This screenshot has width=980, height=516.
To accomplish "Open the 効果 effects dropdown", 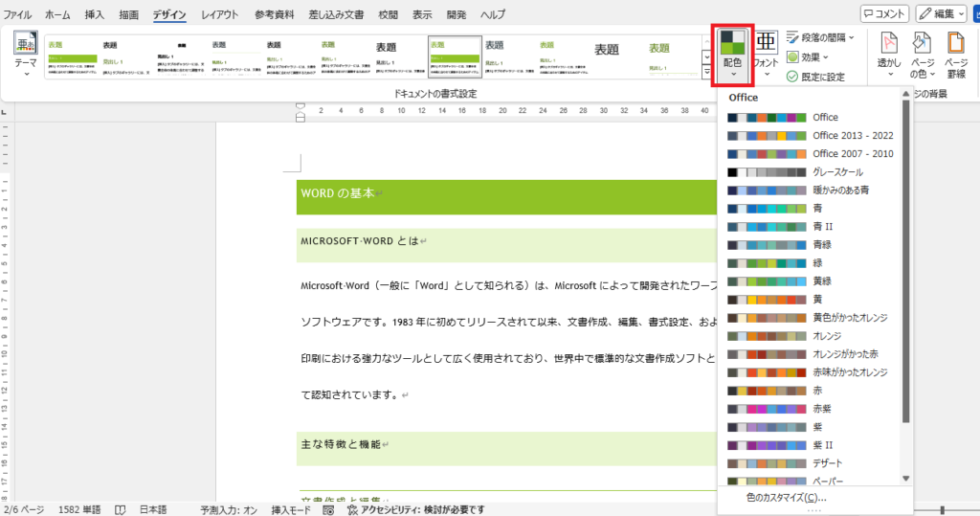I will coord(807,56).
